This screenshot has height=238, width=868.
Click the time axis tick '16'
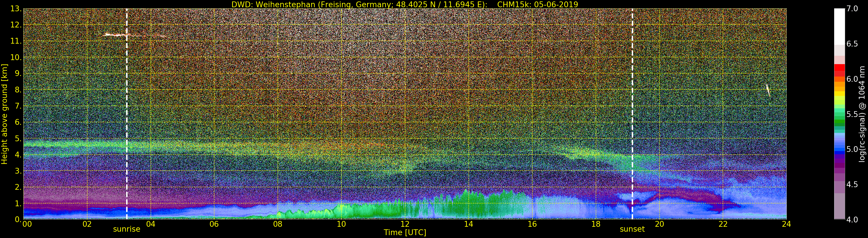coord(532,224)
